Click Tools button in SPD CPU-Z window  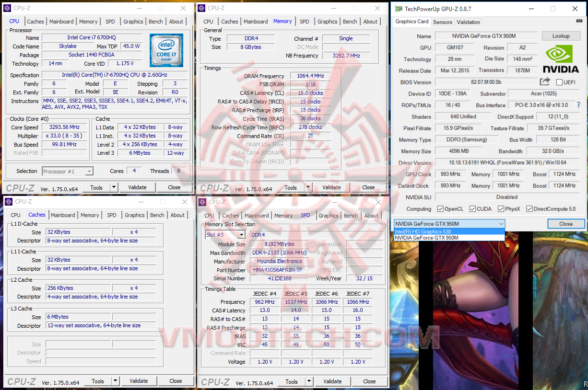292,381
